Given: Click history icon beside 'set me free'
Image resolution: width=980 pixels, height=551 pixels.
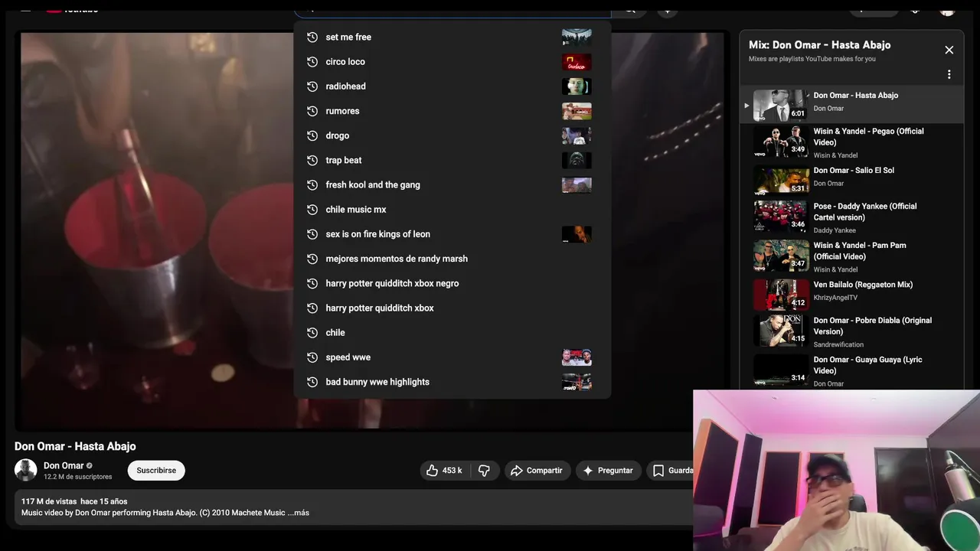Looking at the screenshot, I should click(x=312, y=37).
